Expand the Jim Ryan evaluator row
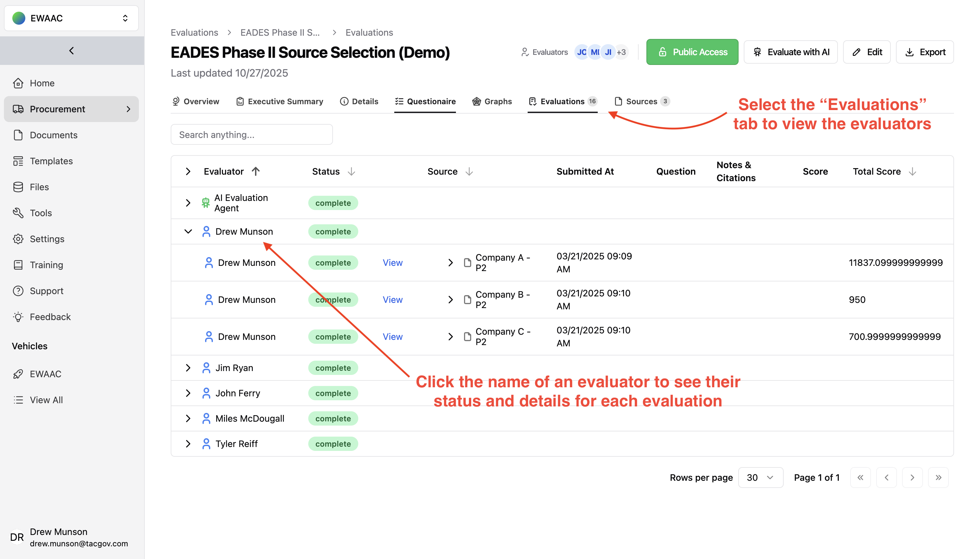Screen dimensions: 980x559 (188, 367)
